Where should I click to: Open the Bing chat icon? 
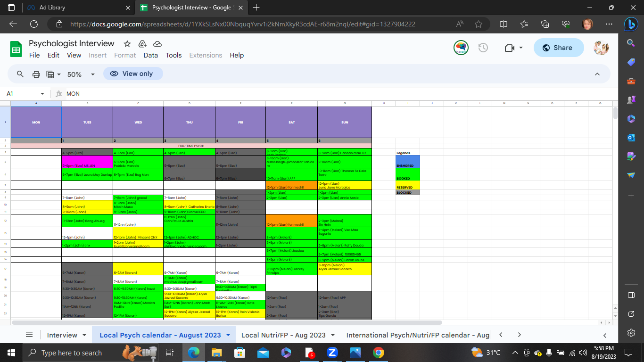631,24
